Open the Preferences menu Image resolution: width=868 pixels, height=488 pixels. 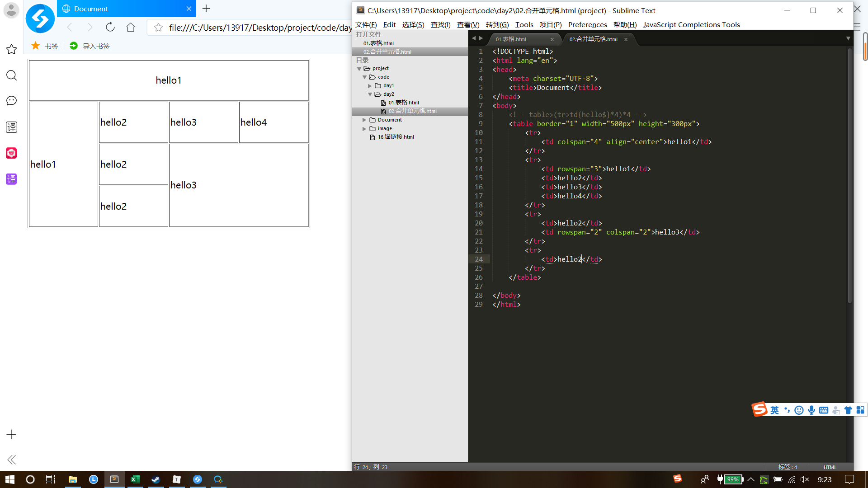pos(587,24)
